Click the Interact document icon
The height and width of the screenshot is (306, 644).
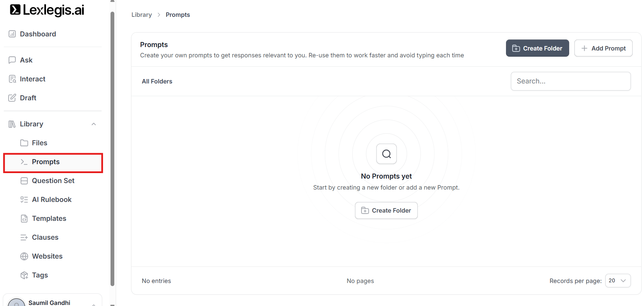coord(12,79)
